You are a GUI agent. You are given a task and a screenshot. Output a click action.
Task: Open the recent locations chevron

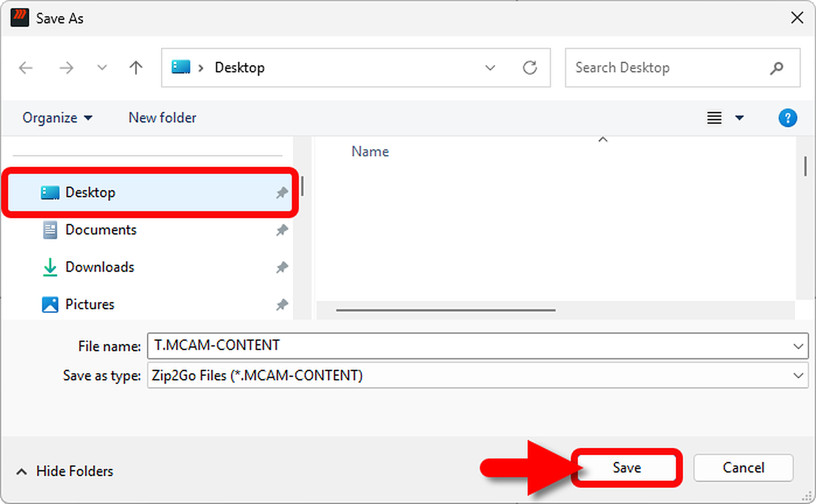point(102,68)
